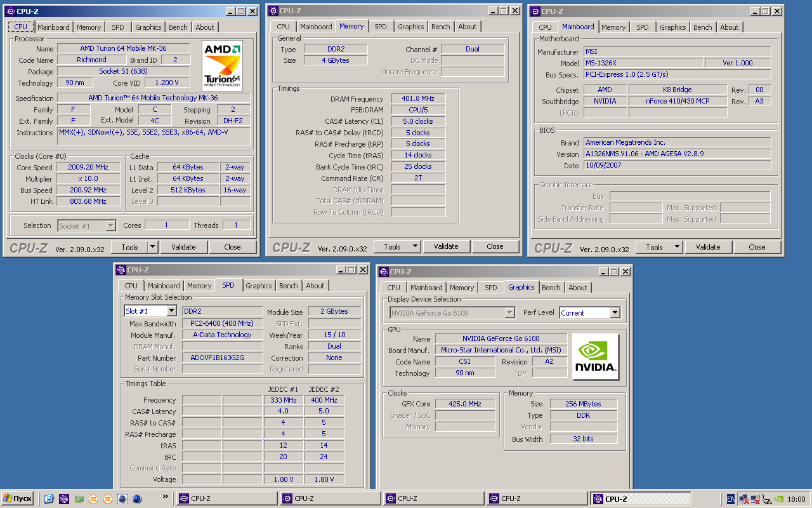This screenshot has height=508, width=812.
Task: Switch to Bench tab in the SPD window
Action: 289,286
